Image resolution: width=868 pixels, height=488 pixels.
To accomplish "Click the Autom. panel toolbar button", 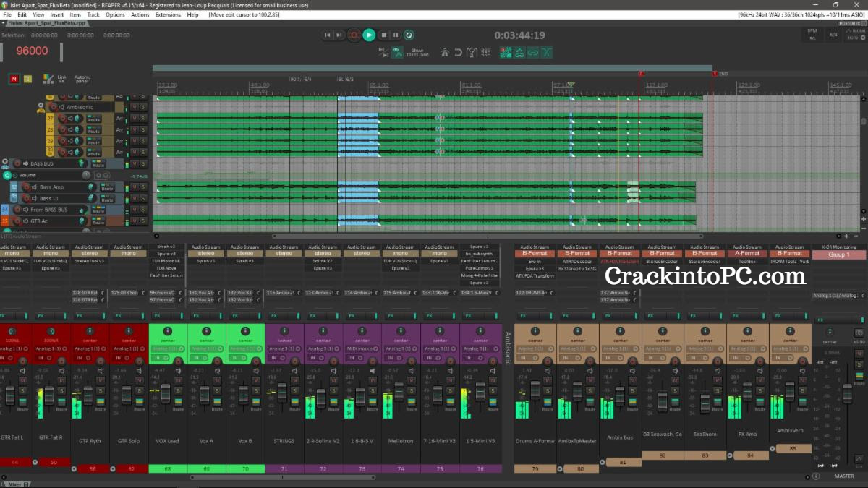I will click(82, 78).
